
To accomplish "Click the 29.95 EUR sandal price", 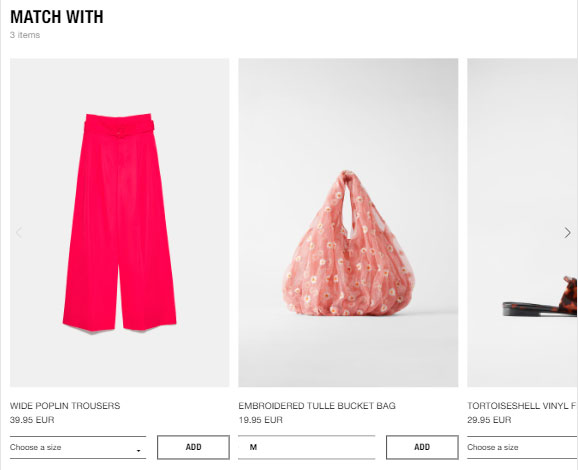I will click(489, 420).
